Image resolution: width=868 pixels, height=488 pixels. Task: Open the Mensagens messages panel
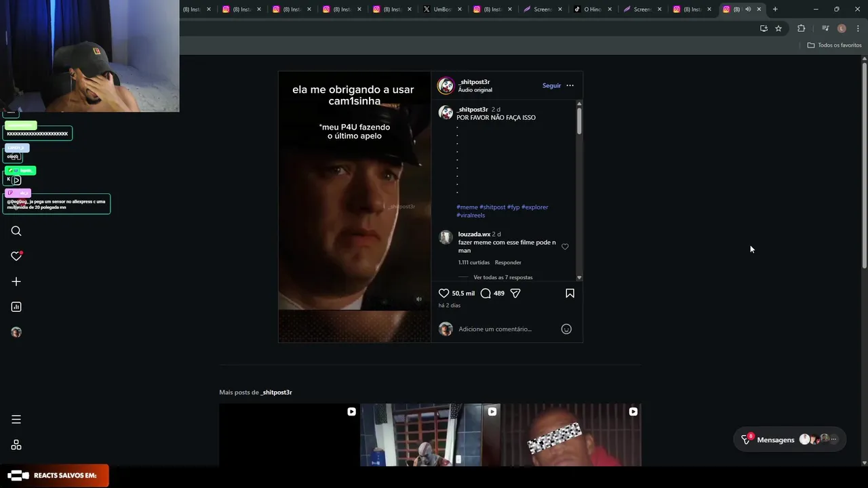790,440
